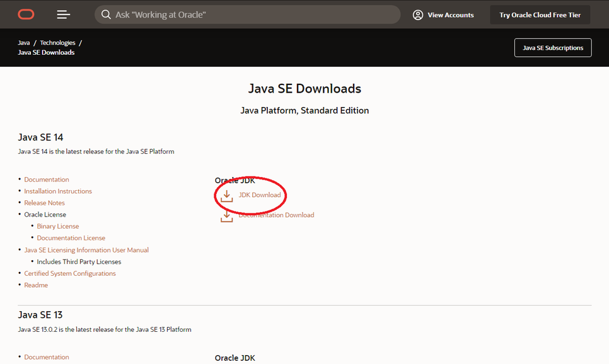Image resolution: width=609 pixels, height=364 pixels.
Task: Click Java SE Downloads page title
Action: pyautogui.click(x=304, y=88)
